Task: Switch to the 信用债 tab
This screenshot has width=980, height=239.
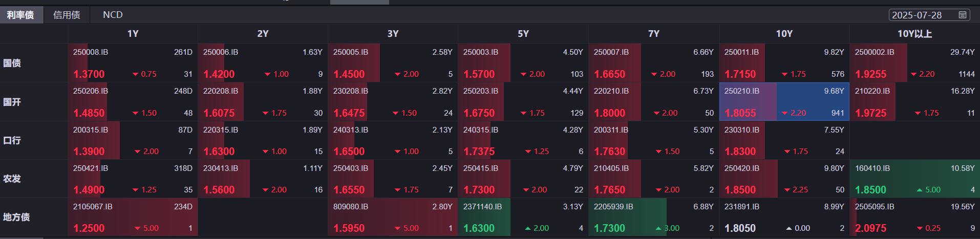Action: (x=67, y=15)
